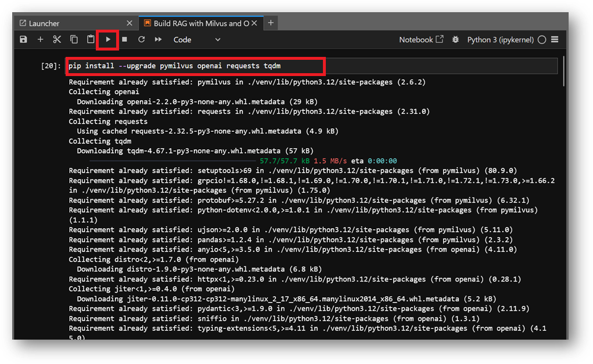Cut the selected cell with scissors
593x364 pixels.
(57, 39)
